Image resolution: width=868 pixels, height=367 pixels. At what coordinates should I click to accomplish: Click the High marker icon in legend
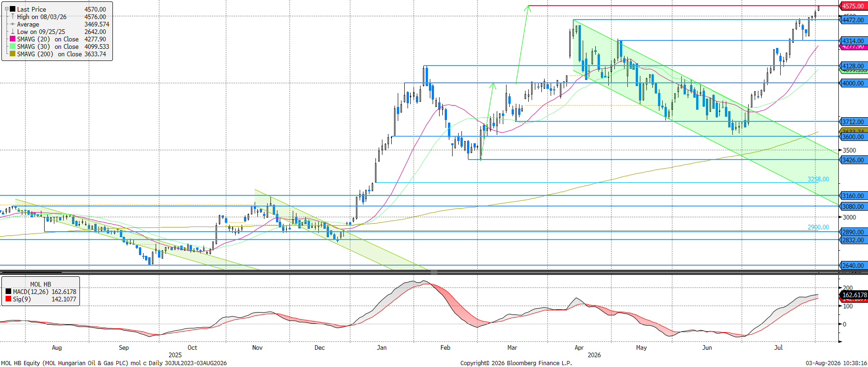(13, 17)
